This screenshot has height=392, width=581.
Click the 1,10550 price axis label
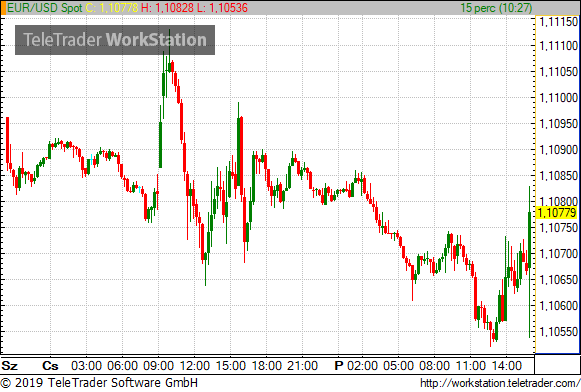coord(558,332)
